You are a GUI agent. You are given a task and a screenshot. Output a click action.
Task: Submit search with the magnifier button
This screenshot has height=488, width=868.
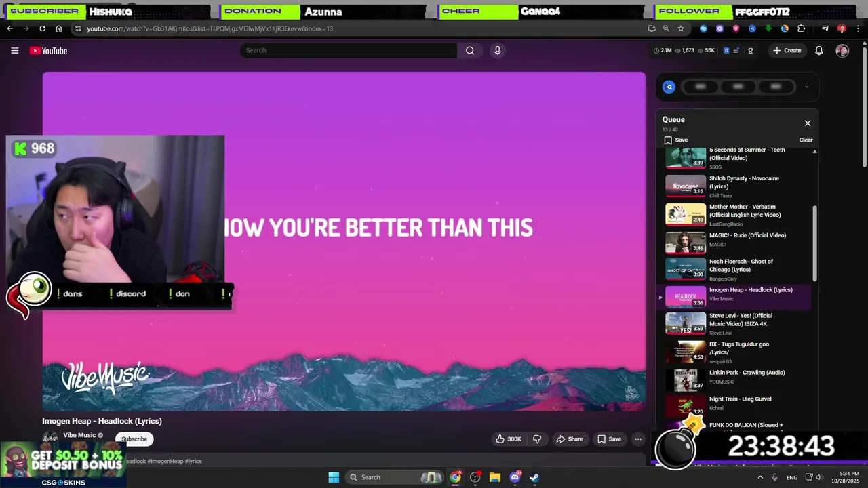pos(470,50)
